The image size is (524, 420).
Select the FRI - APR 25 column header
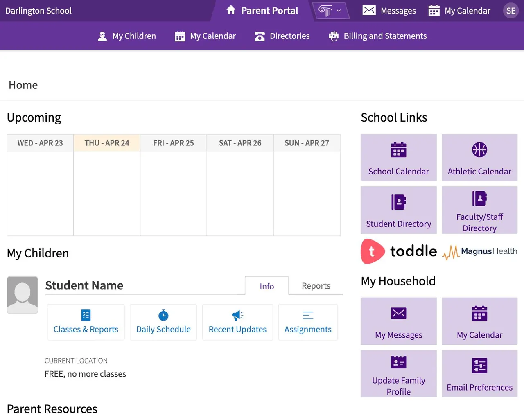tap(174, 143)
